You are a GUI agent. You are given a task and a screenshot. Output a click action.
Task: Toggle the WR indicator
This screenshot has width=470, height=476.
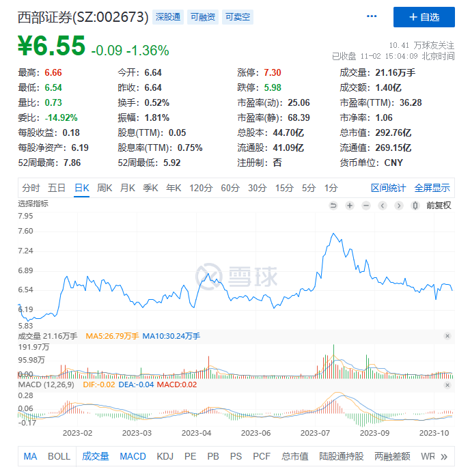tap(428, 456)
